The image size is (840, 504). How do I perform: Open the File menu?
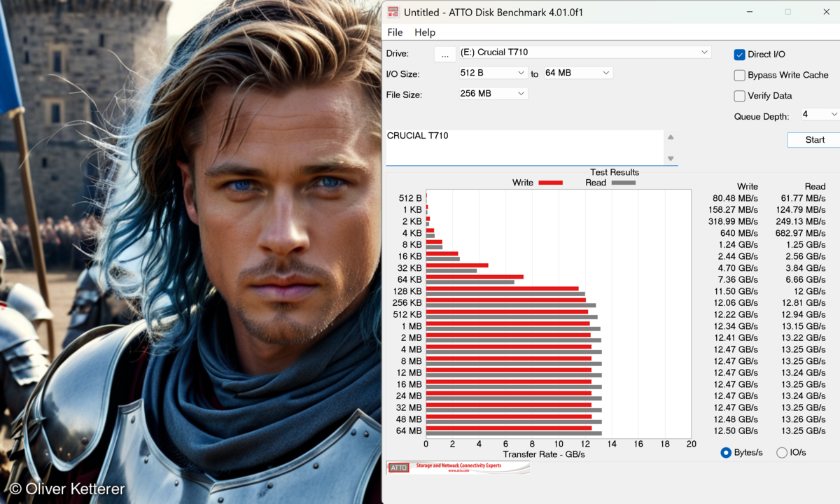(395, 32)
